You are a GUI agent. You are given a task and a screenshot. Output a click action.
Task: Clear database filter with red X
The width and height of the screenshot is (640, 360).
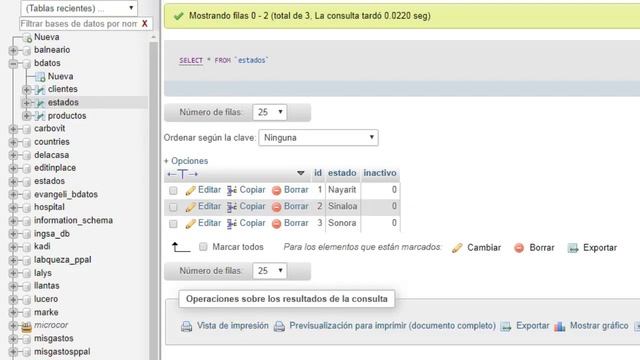(144, 24)
